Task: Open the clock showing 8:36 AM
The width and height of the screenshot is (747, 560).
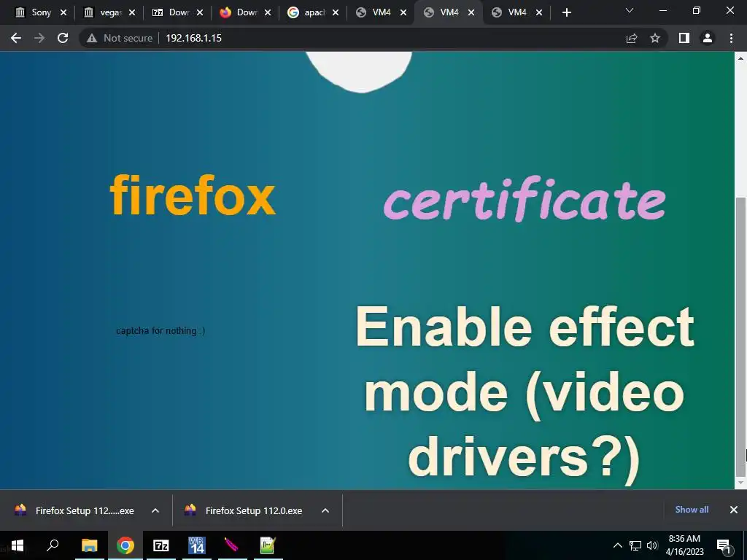Action: pos(684,545)
